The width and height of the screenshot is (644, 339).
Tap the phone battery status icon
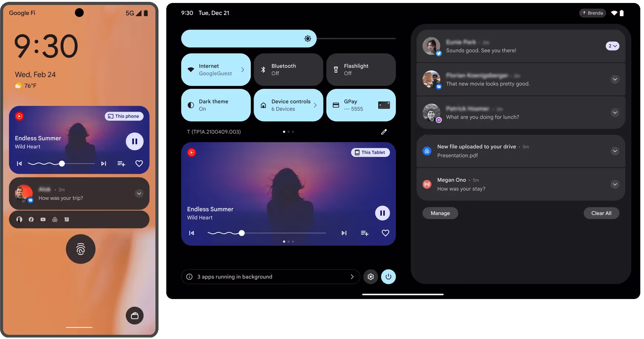point(146,13)
